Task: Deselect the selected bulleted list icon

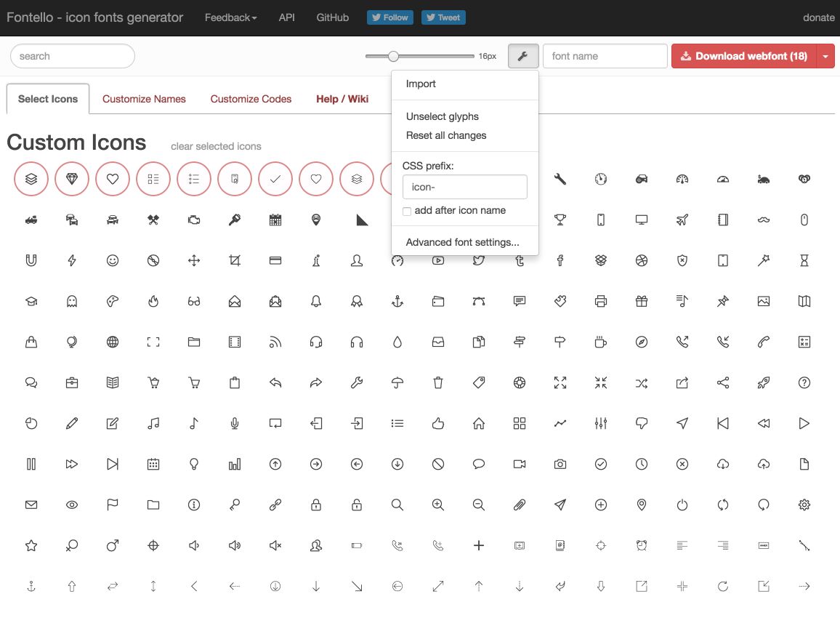Action: tap(194, 179)
